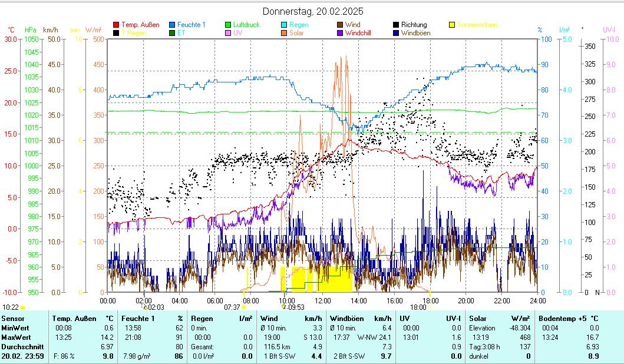
Task: Click the 116.5 km wind run value
Action: pyautogui.click(x=278, y=347)
